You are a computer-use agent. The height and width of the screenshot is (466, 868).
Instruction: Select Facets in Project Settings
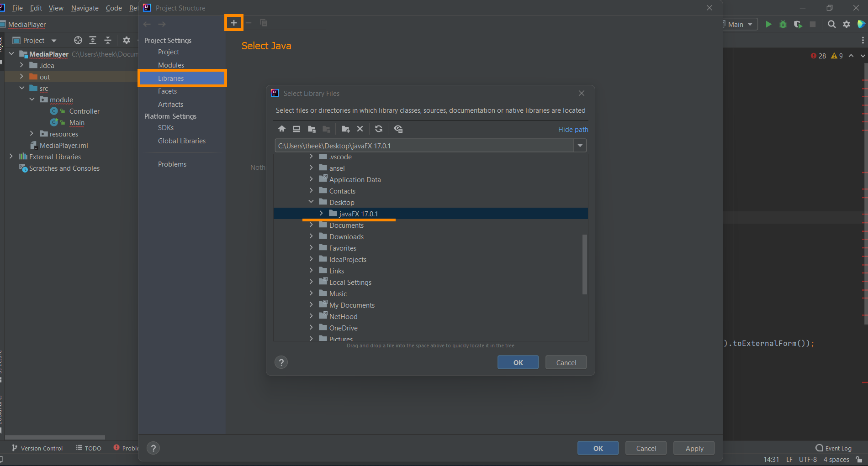coord(167,91)
